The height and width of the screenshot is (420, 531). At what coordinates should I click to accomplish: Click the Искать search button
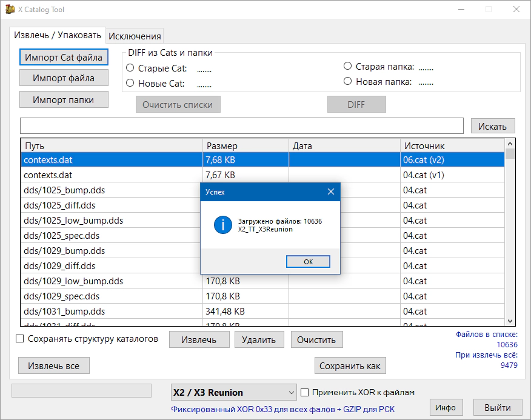[x=492, y=126]
